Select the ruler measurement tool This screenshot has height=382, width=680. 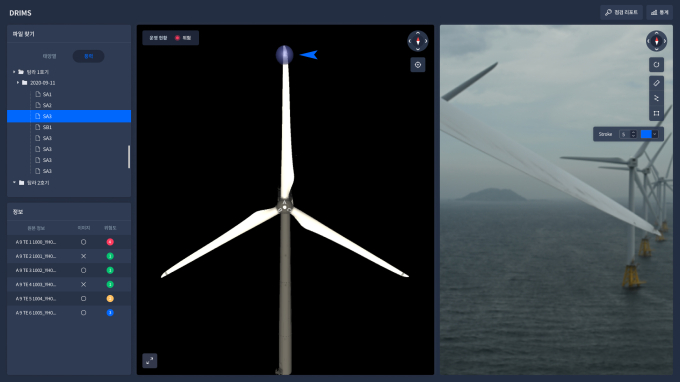click(656, 83)
